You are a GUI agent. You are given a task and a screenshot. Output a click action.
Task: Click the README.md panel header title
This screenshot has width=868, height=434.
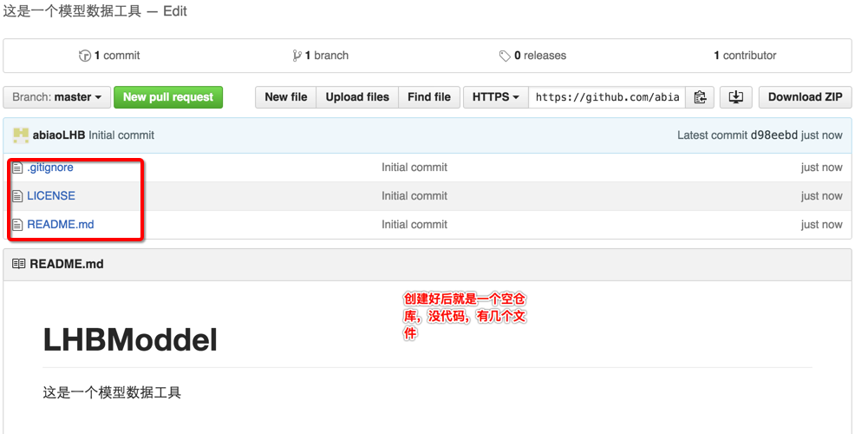(x=67, y=265)
